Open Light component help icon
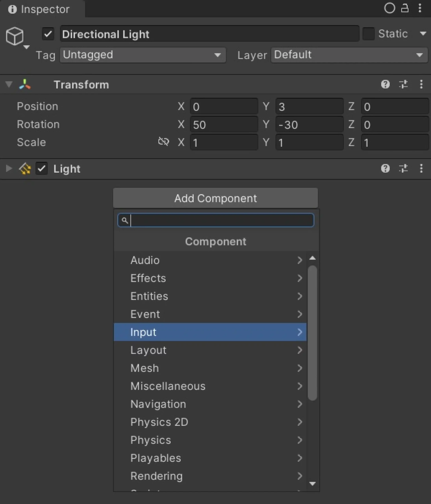 385,168
